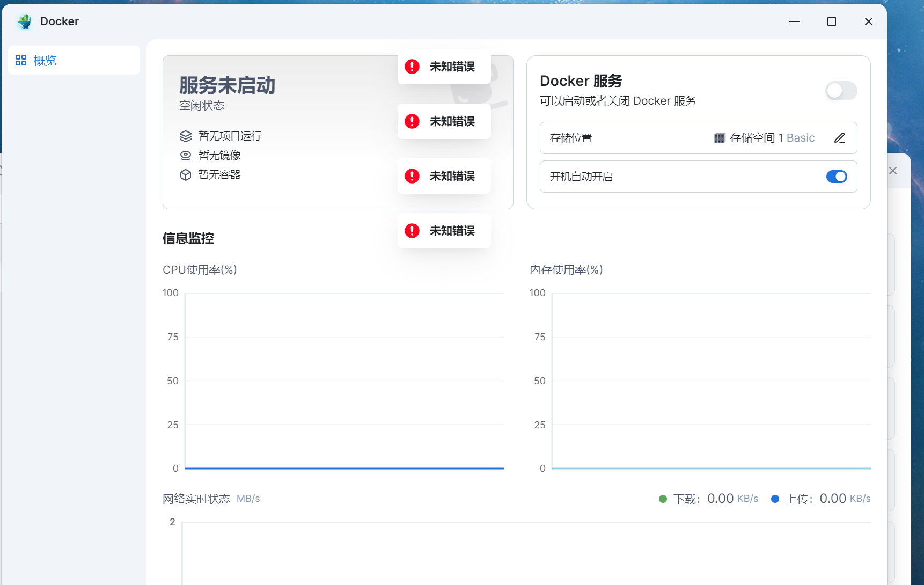Viewport: 924px width, 585px height.
Task: Click the eye icon beside 暂无镜像
Action: pos(185,155)
